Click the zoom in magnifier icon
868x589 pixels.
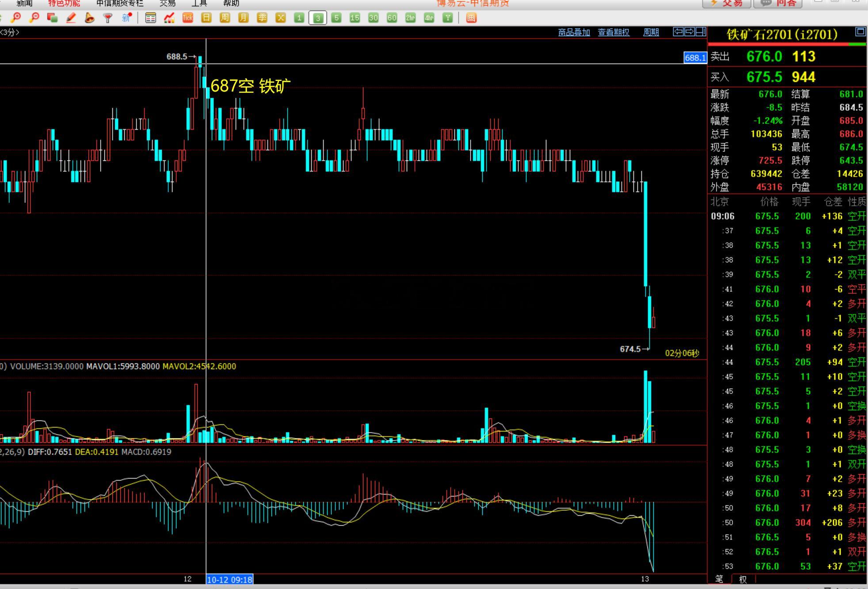click(16, 18)
